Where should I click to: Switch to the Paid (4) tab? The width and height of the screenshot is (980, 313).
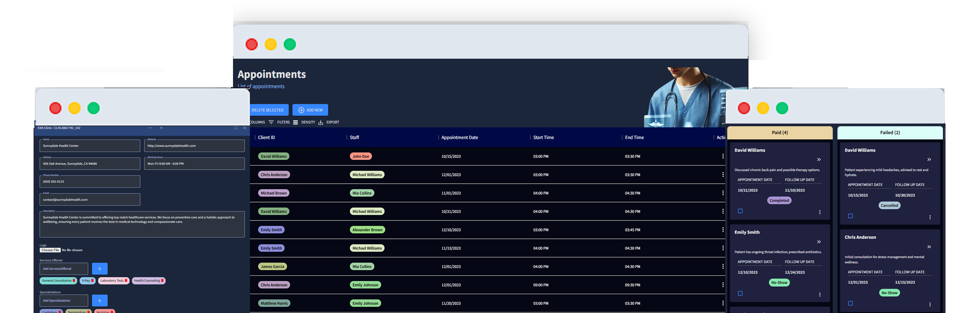click(780, 133)
